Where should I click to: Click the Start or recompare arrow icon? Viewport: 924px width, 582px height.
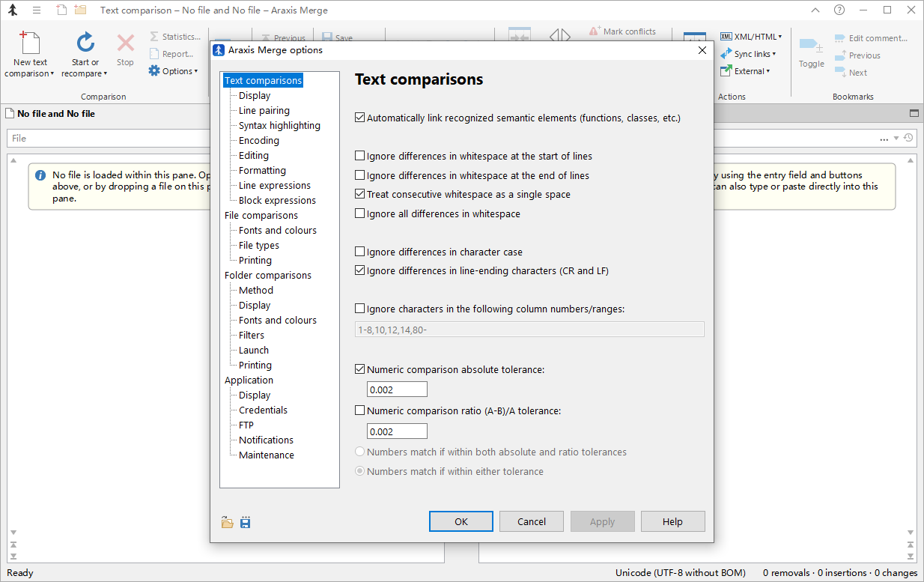click(x=85, y=43)
